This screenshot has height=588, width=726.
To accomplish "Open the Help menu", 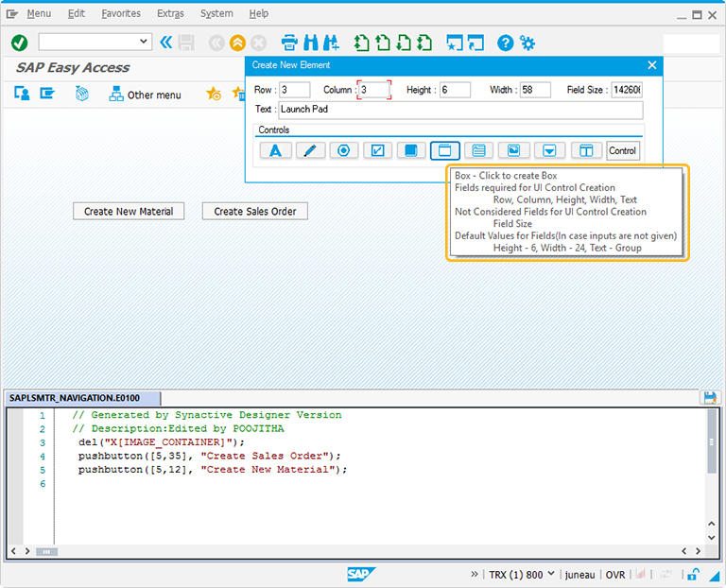I will click(258, 14).
